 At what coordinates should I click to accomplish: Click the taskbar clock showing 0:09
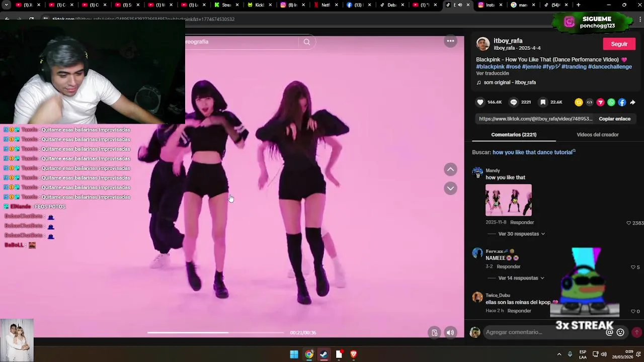point(622,354)
